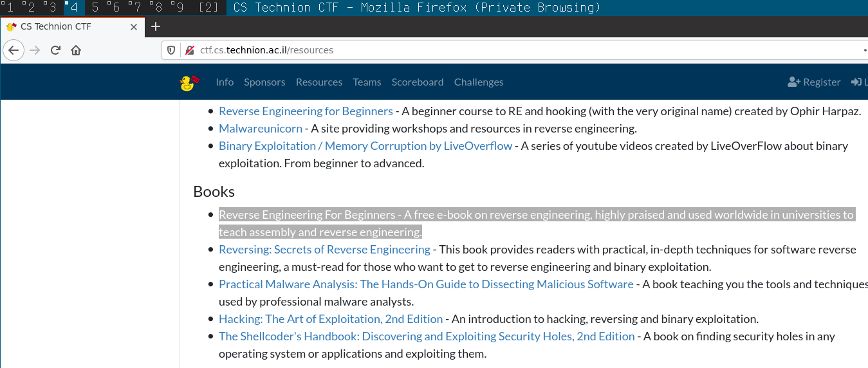
Task: Reload the page with the refresh icon
Action: click(55, 50)
